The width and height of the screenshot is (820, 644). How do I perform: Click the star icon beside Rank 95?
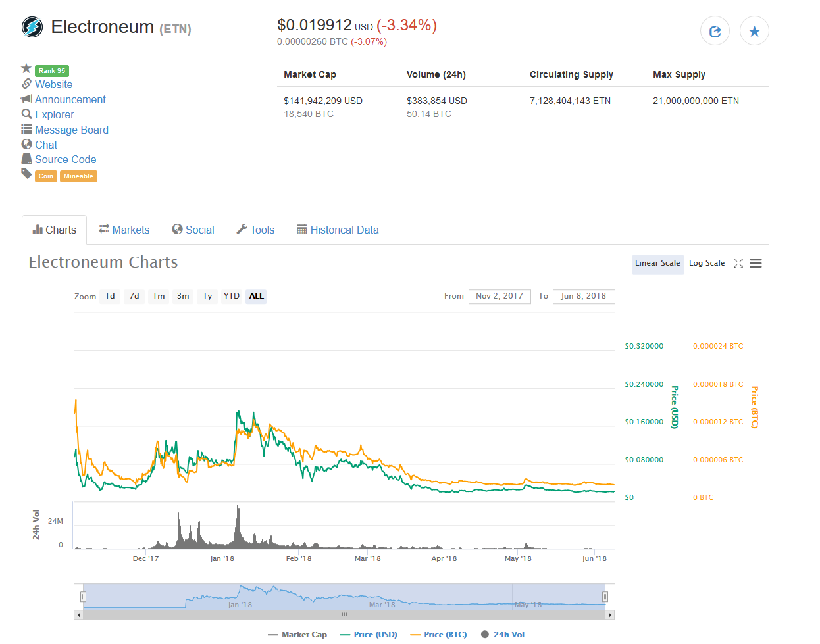pos(26,68)
